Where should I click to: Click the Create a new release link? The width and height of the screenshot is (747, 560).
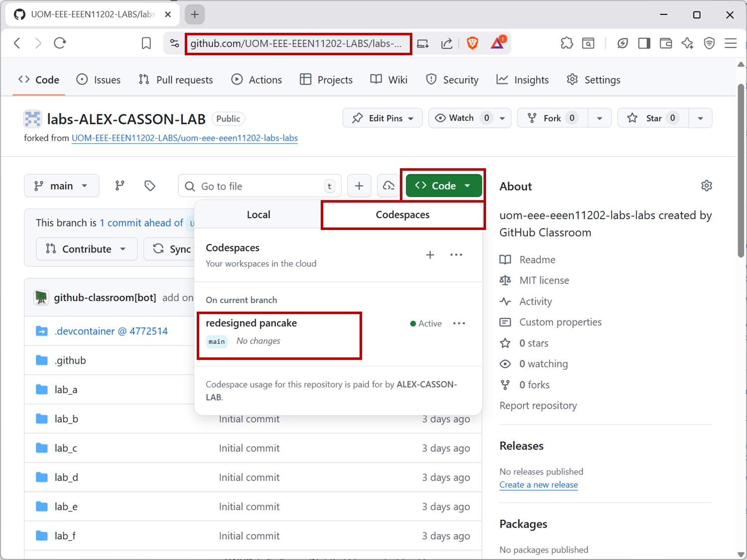538,485
